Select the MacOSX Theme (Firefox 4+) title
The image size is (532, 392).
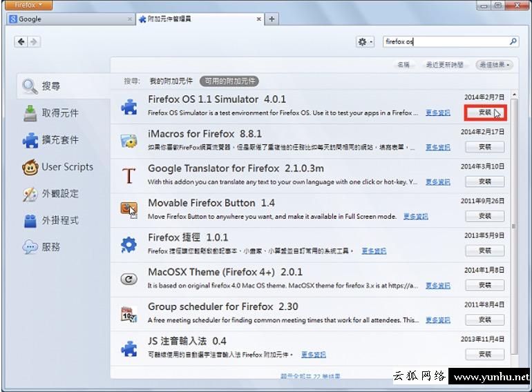(225, 272)
